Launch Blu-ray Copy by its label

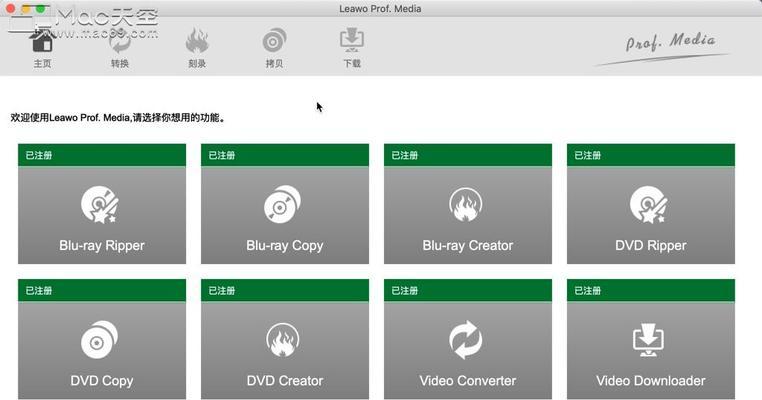tap(285, 245)
